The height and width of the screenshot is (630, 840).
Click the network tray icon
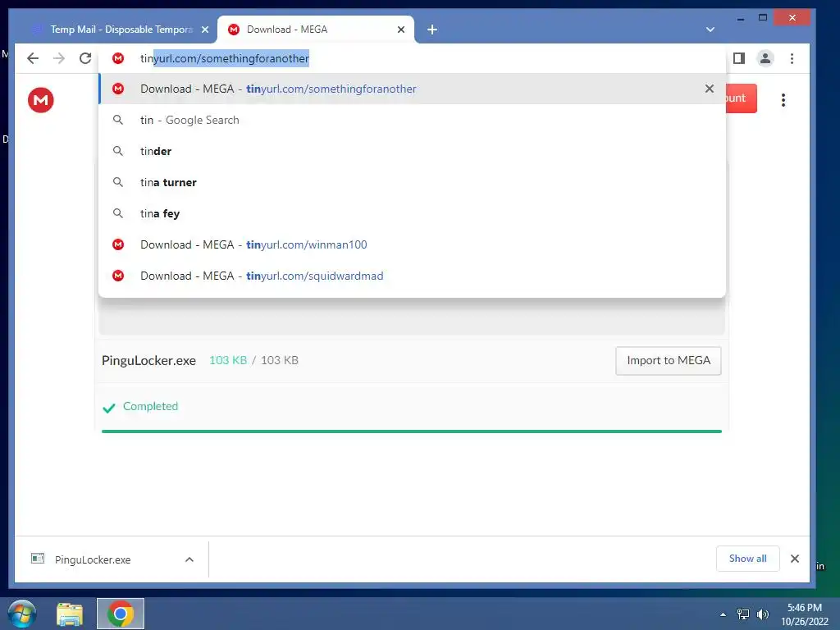(x=743, y=614)
